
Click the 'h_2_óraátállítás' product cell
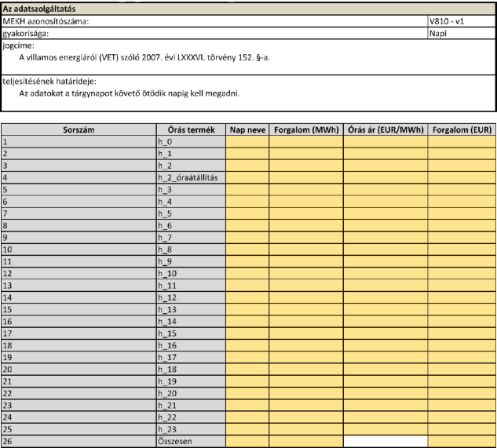pos(191,177)
